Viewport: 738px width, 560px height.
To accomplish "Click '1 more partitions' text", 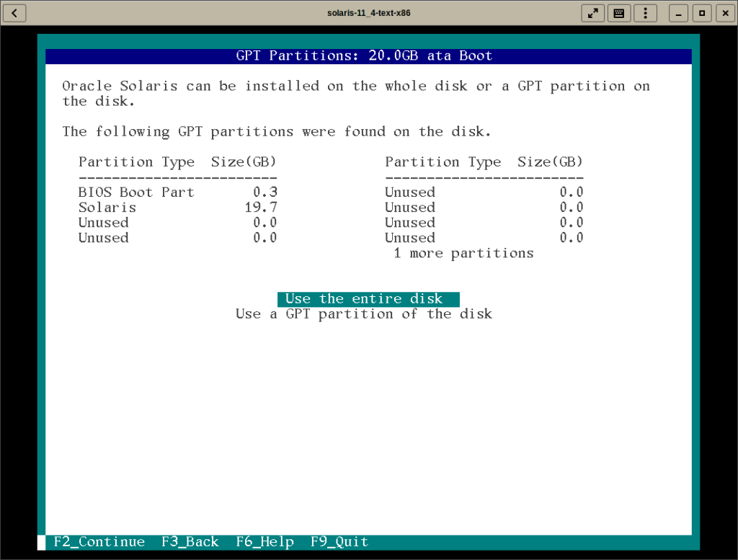I will click(x=463, y=253).
